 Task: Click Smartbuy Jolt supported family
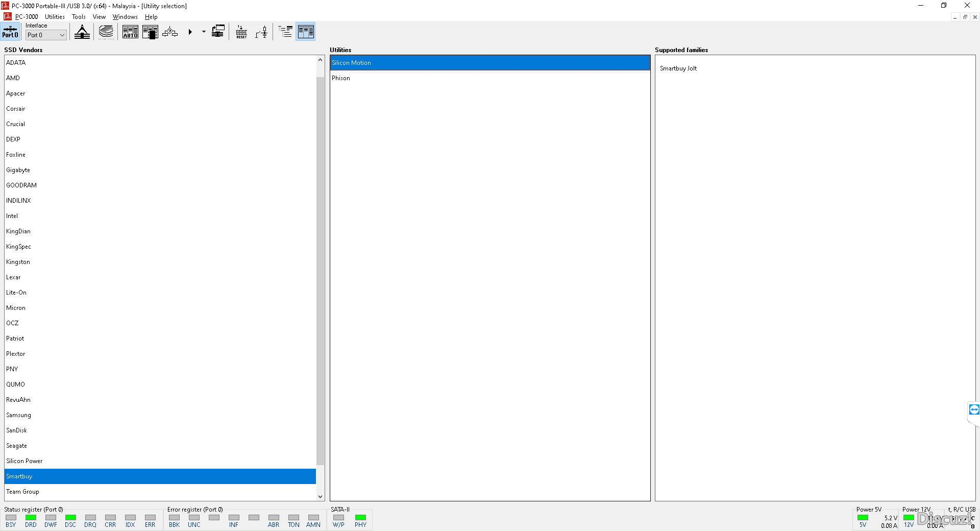(678, 68)
